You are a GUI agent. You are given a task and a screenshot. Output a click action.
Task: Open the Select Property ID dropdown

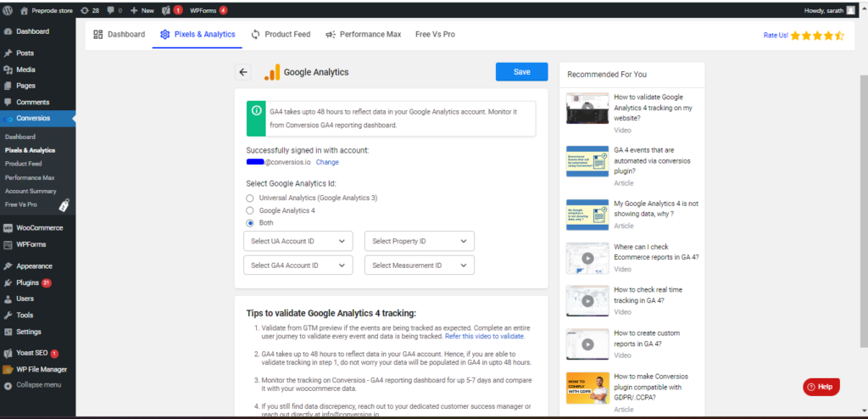420,241
